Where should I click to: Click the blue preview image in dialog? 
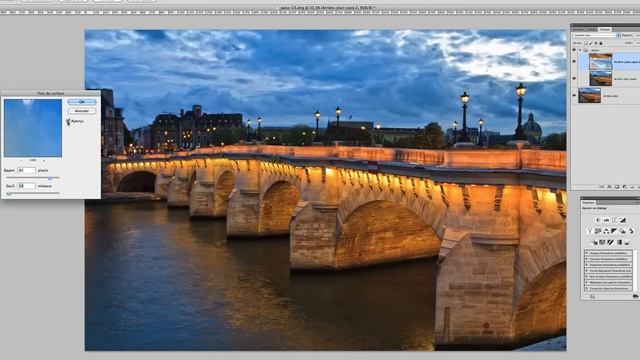click(33, 128)
